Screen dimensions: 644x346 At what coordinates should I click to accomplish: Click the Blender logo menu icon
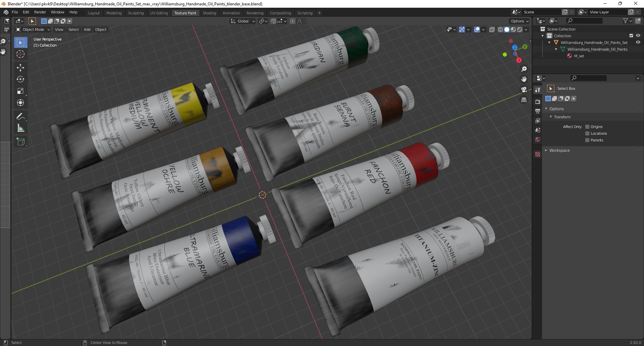(x=6, y=12)
